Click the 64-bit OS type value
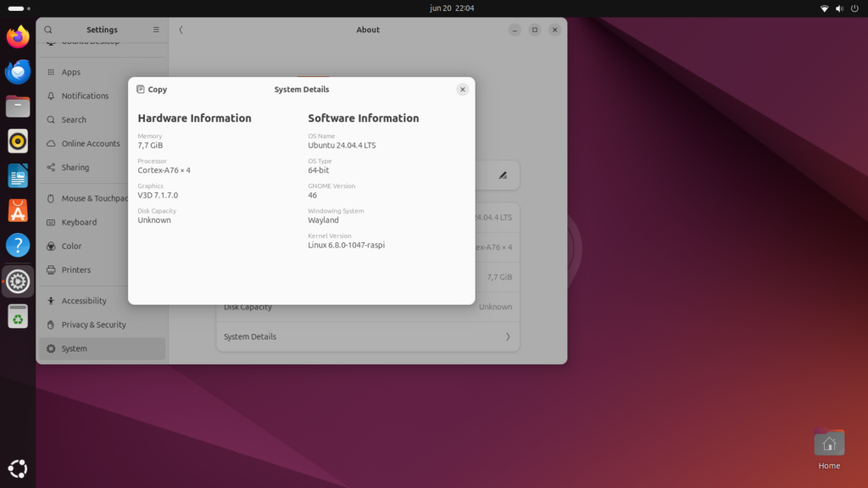 319,169
